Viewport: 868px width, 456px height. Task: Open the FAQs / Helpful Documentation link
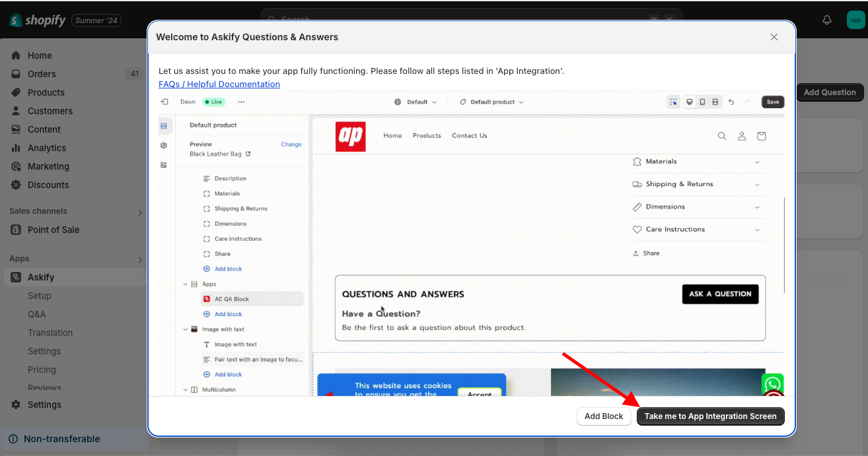[x=219, y=84]
